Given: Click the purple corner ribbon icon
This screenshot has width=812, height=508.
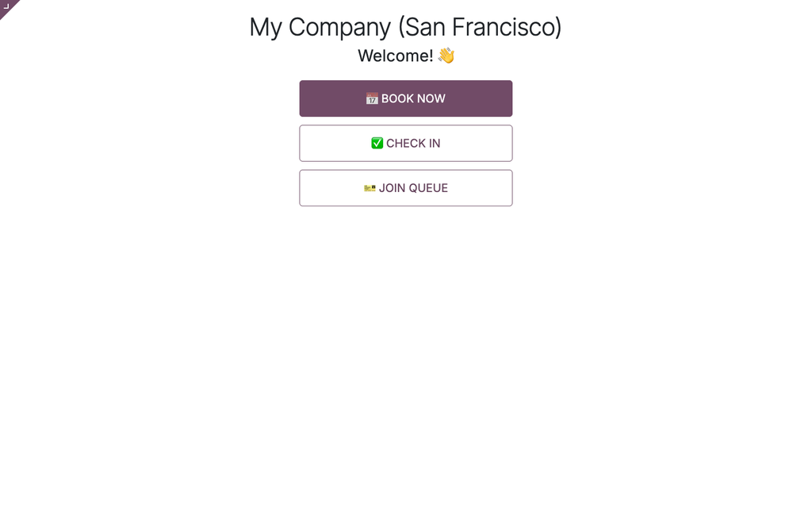Looking at the screenshot, I should 6,6.
